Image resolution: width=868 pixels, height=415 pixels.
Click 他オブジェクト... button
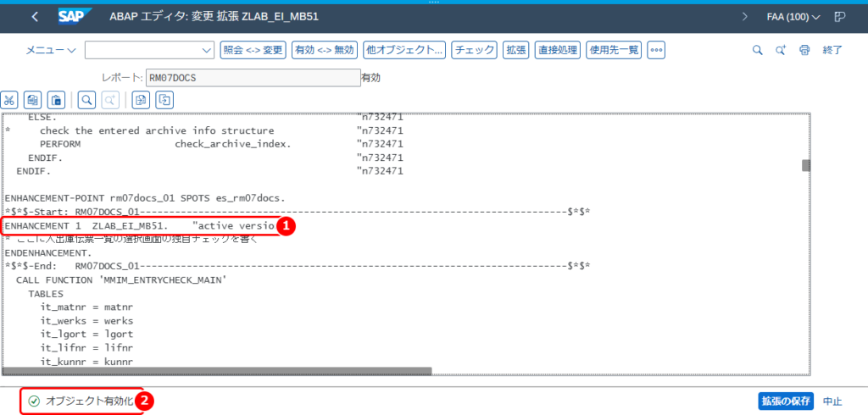pyautogui.click(x=404, y=50)
